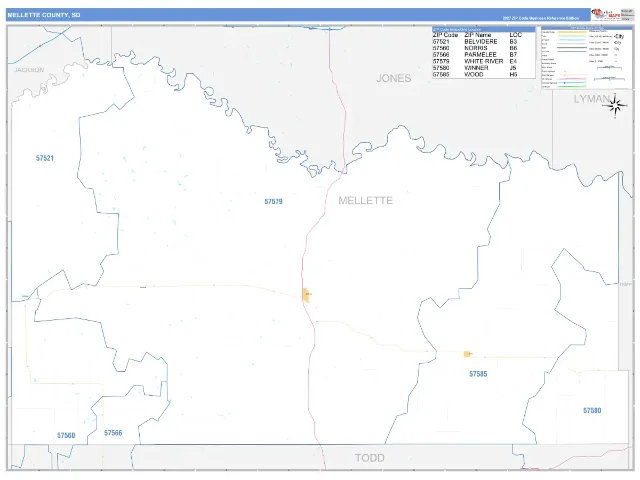Viewport: 640px width, 480px height.
Task: Click the 57560 ZIP label on the map
Action: point(66,436)
